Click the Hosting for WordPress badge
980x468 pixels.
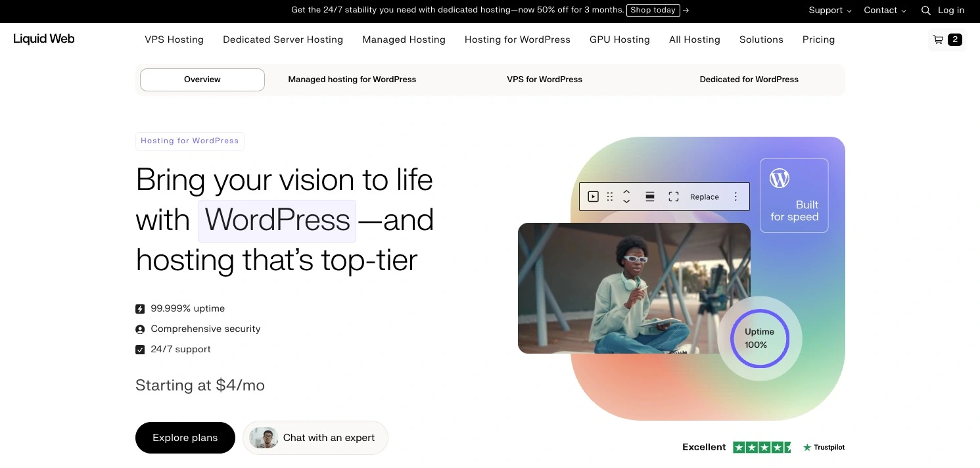tap(190, 141)
